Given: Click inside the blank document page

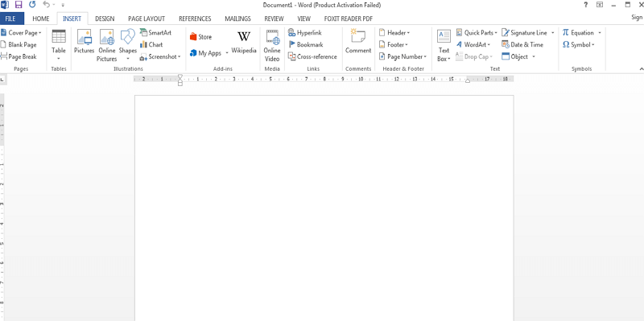Looking at the screenshot, I should click(x=324, y=208).
